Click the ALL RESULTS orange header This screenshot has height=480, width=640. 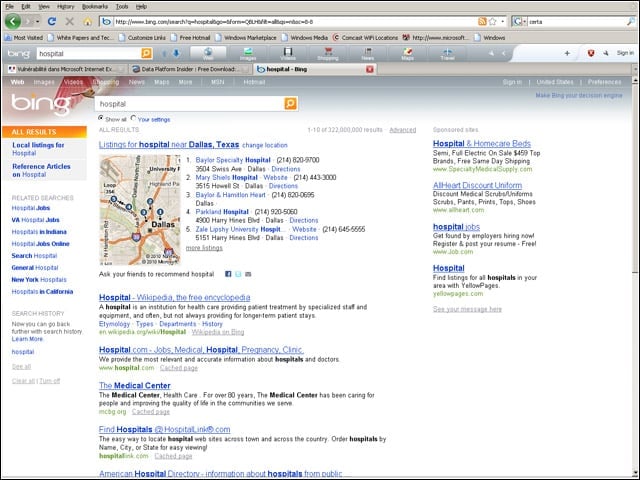coord(44,132)
